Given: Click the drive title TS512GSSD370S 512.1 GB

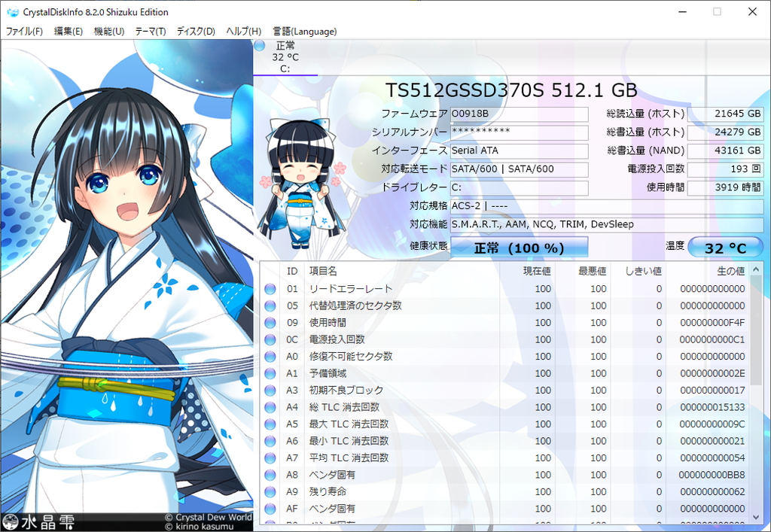Looking at the screenshot, I should coord(511,90).
